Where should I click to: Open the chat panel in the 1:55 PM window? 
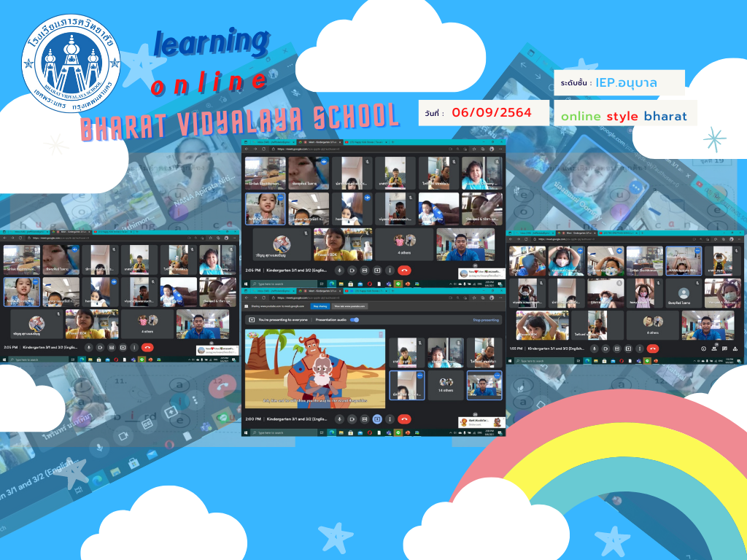pos(724,349)
